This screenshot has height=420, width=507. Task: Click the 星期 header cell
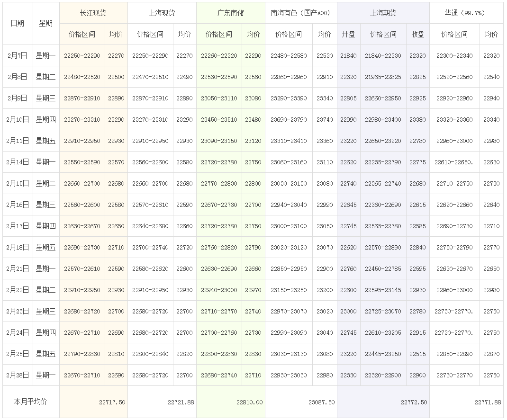[46, 23]
